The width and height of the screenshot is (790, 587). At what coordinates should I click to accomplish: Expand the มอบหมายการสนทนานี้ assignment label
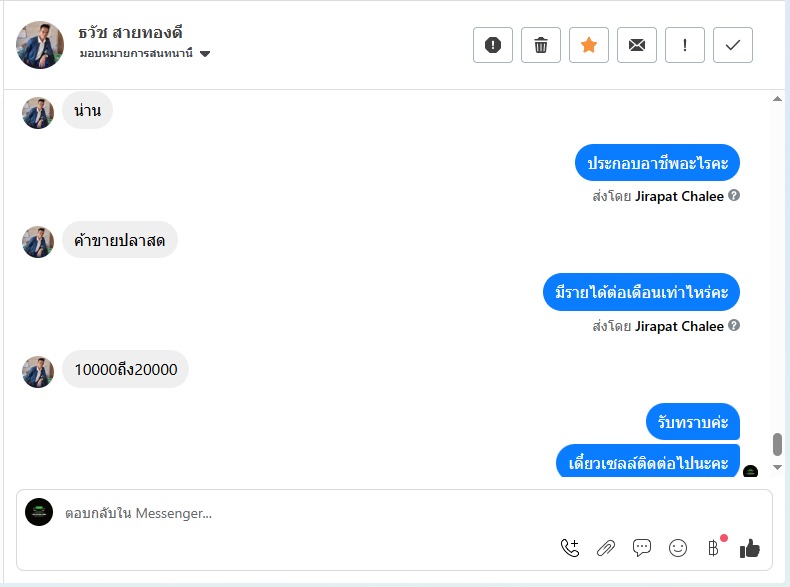136,53
